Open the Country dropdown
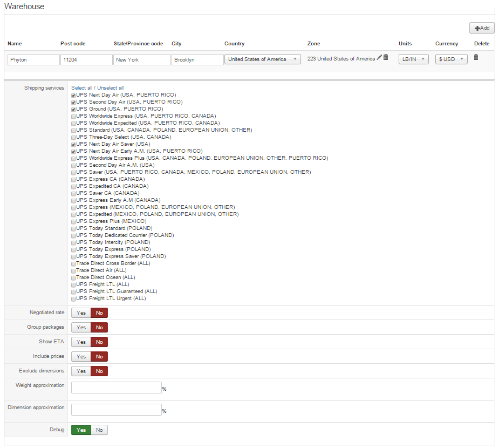Viewport: 499px width, 448px height. point(263,59)
